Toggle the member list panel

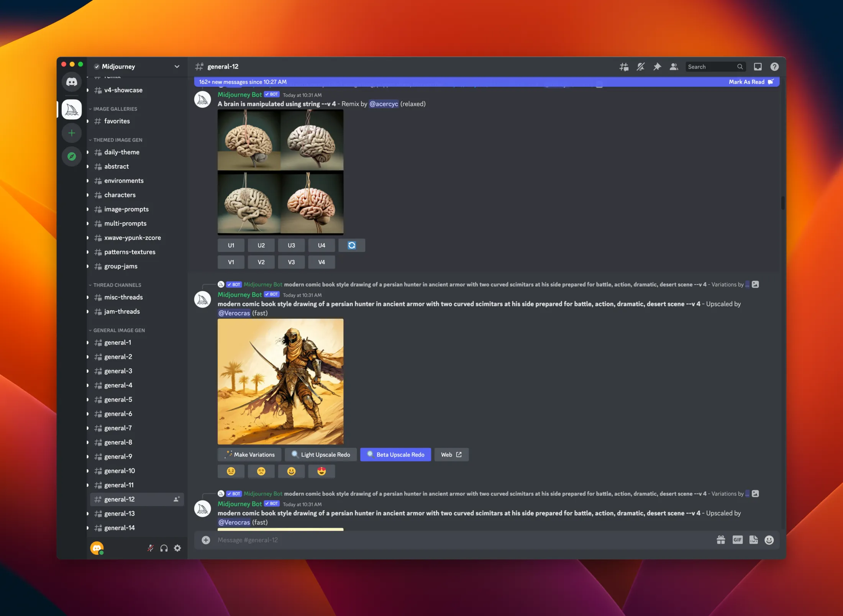[x=674, y=66]
